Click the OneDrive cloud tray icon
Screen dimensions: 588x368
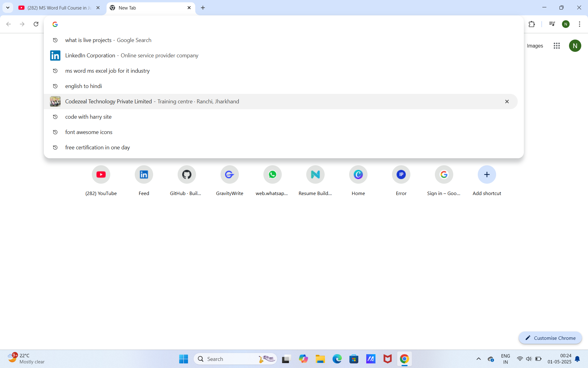(491, 359)
